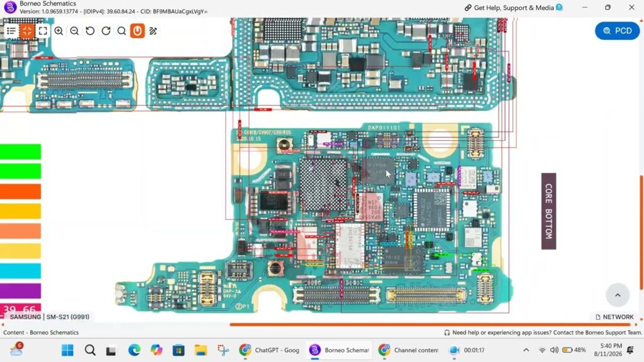Click the large BGA processor chip on board

coord(323,185)
